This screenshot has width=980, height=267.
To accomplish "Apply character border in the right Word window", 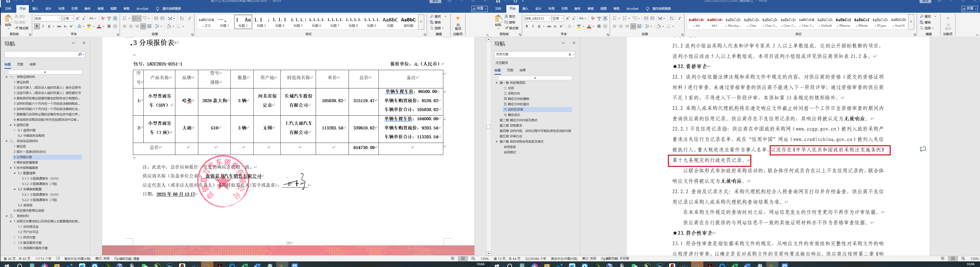I will tap(605, 18).
